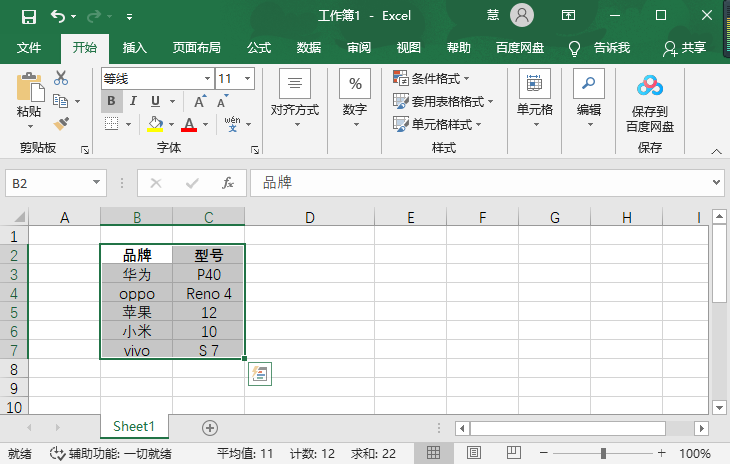This screenshot has height=464, width=730.
Task: Open the undo history dropdown arrow
Action: click(x=74, y=17)
